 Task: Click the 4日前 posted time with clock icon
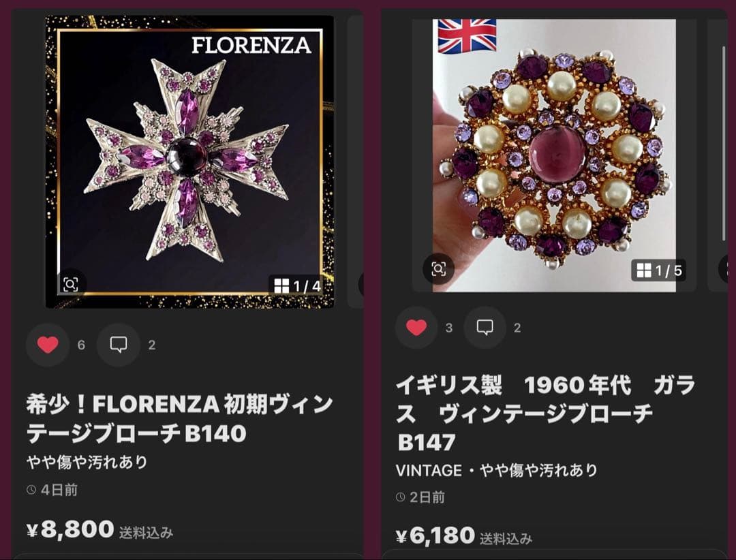click(x=52, y=490)
